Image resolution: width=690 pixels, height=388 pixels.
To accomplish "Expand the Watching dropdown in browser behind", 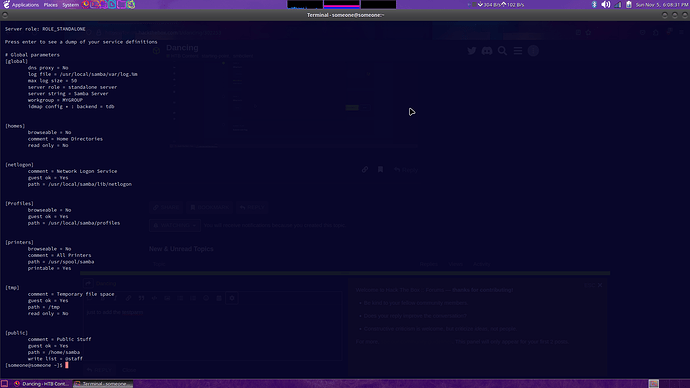I will click(x=175, y=225).
